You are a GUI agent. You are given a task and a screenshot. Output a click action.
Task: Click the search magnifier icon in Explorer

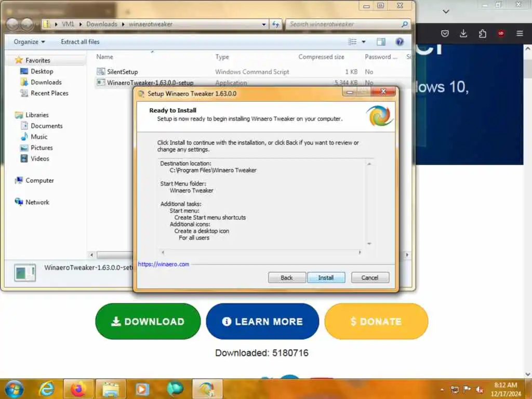tap(404, 24)
